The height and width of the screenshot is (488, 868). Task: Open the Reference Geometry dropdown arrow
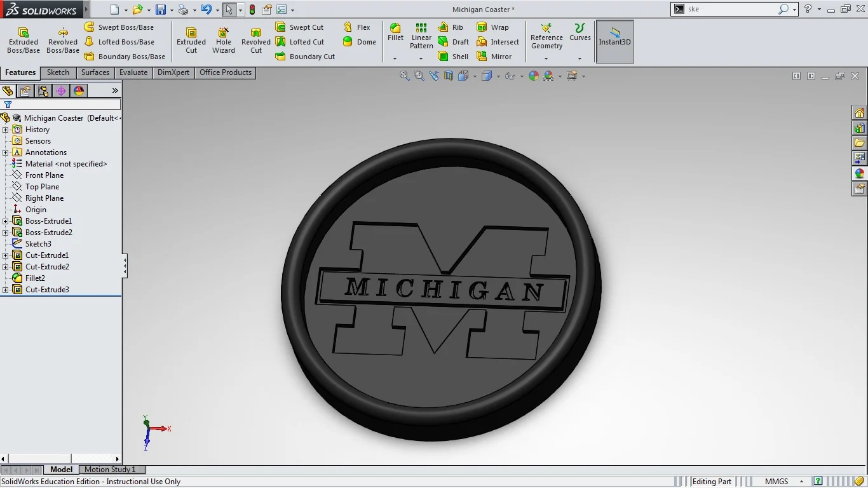click(x=546, y=58)
